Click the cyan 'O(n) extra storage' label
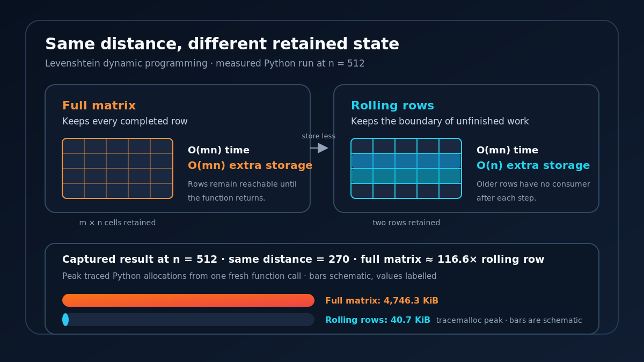The width and height of the screenshot is (644, 362). pos(533,166)
